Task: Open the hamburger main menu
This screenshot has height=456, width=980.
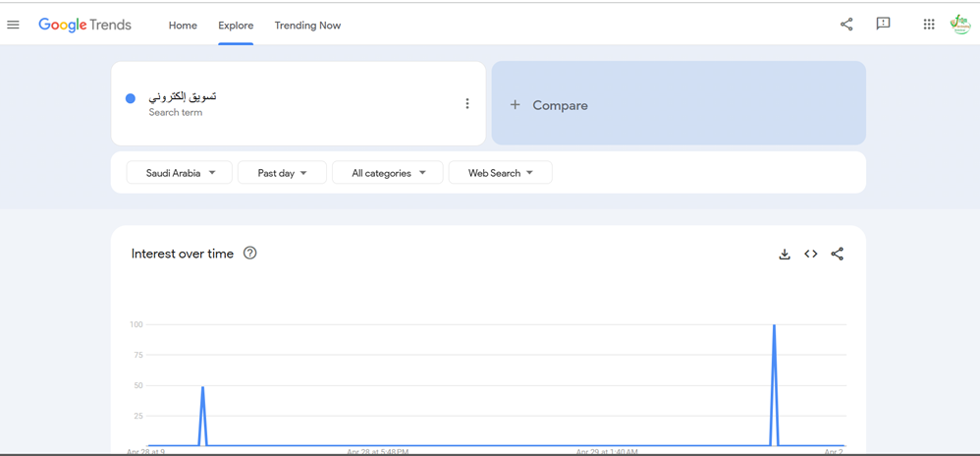Action: click(14, 26)
